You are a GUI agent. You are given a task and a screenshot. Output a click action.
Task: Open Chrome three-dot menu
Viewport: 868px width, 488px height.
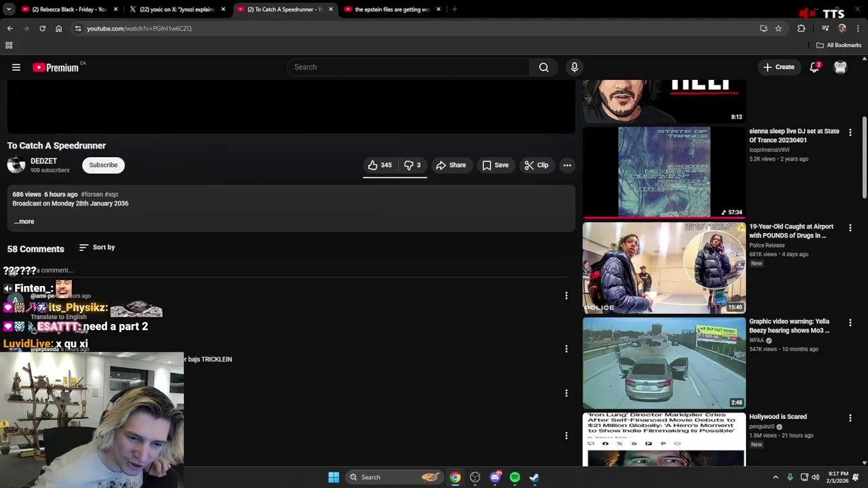click(x=859, y=28)
